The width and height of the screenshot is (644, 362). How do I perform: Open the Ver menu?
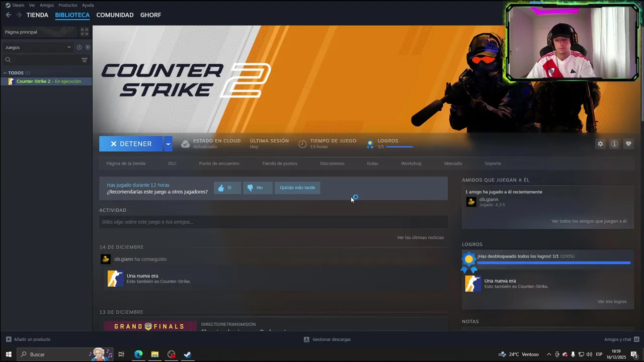click(32, 5)
